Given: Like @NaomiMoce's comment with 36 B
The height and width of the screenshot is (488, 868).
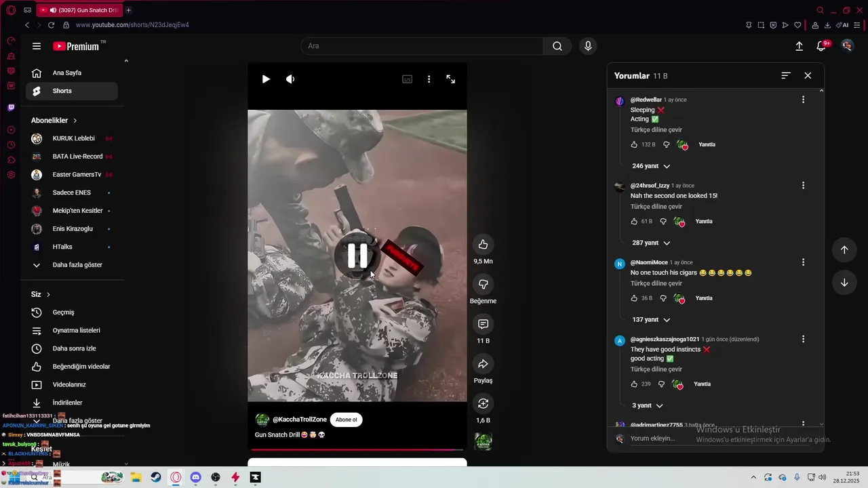Looking at the screenshot, I should click(634, 298).
